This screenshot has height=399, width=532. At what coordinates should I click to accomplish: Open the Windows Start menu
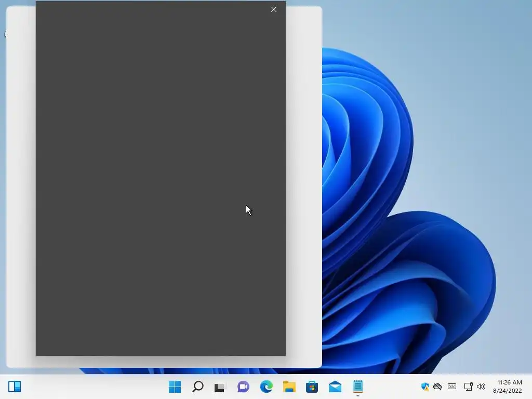pyautogui.click(x=175, y=387)
